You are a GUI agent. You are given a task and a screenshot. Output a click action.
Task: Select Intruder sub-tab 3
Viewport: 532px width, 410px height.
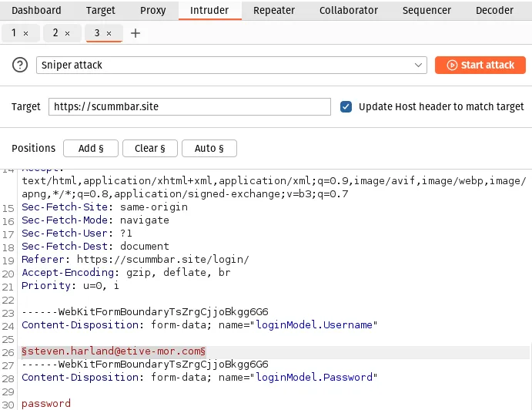click(x=97, y=32)
